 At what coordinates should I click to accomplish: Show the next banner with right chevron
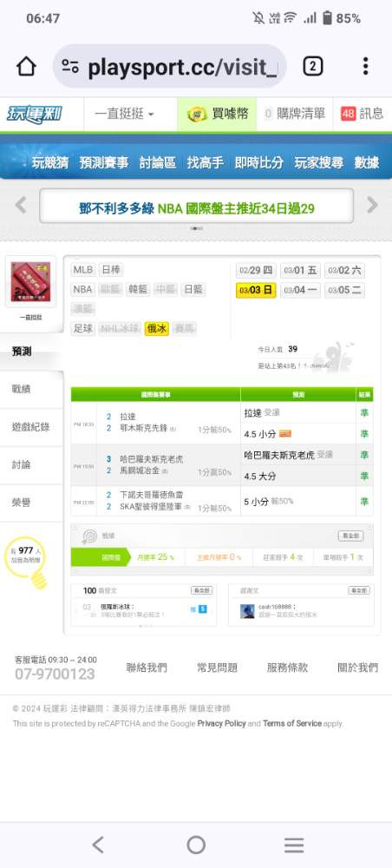(372, 206)
